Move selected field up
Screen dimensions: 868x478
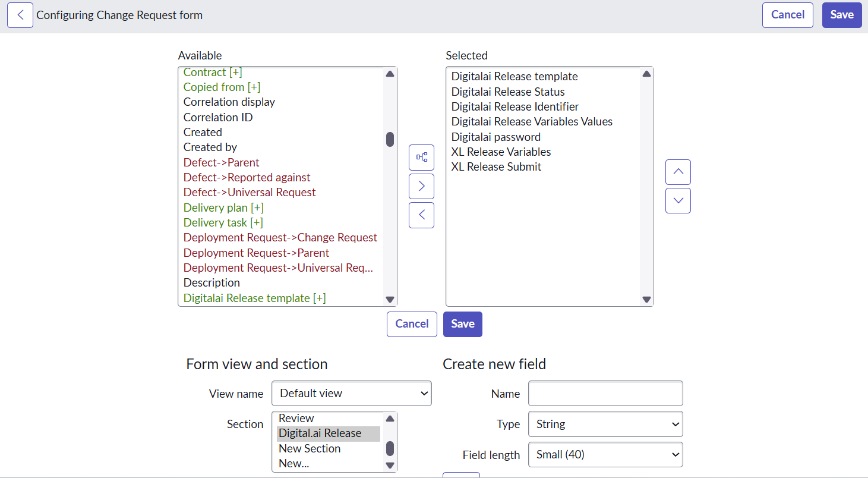[x=678, y=172]
